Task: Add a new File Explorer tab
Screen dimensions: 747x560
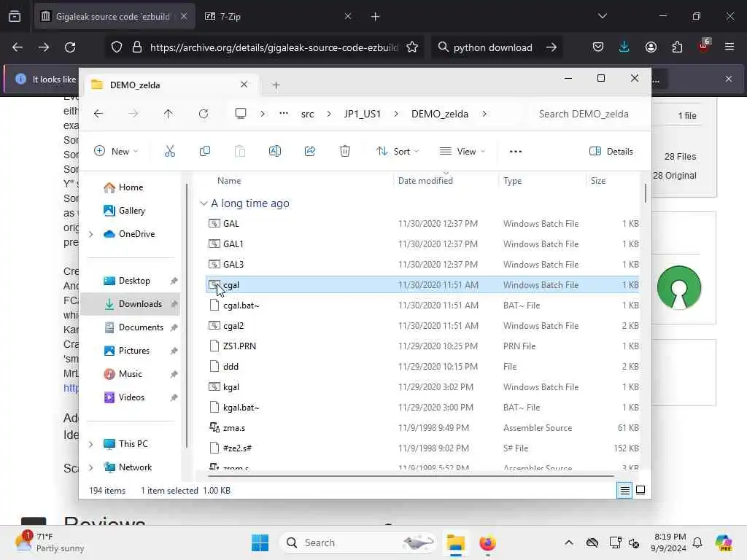Action: 276,85
